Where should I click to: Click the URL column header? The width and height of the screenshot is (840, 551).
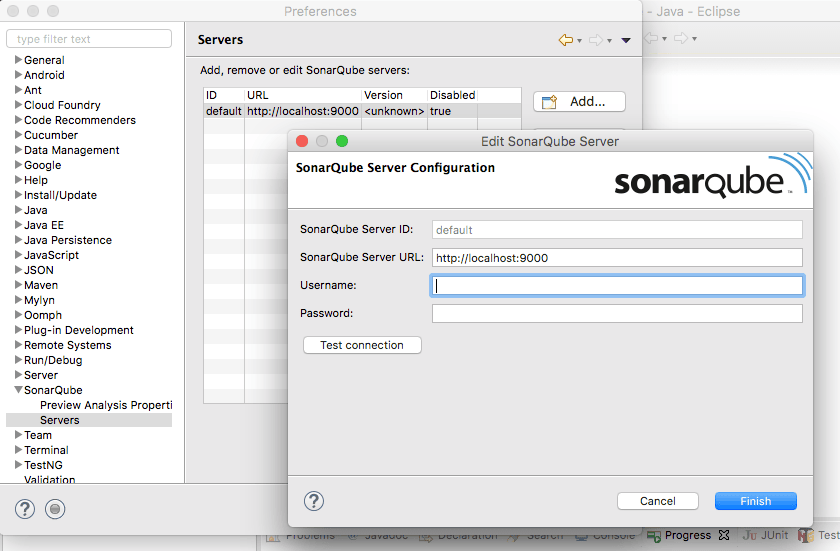(x=303, y=95)
